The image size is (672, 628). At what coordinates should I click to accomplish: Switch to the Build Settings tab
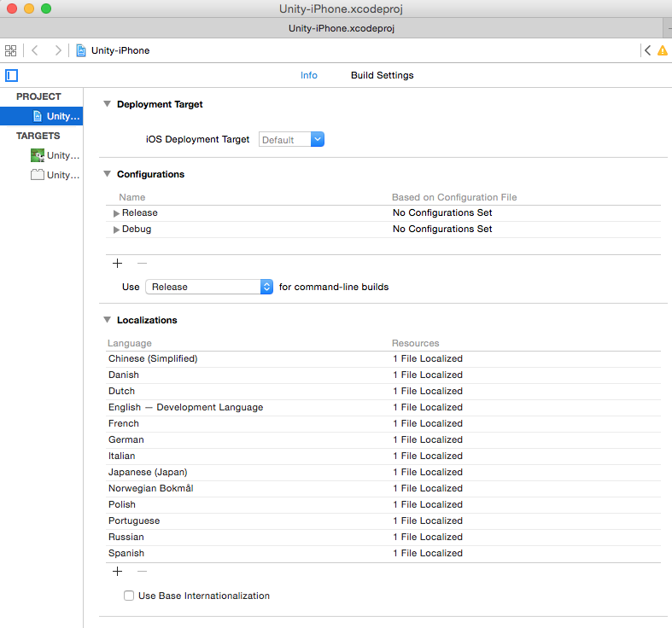tap(382, 75)
